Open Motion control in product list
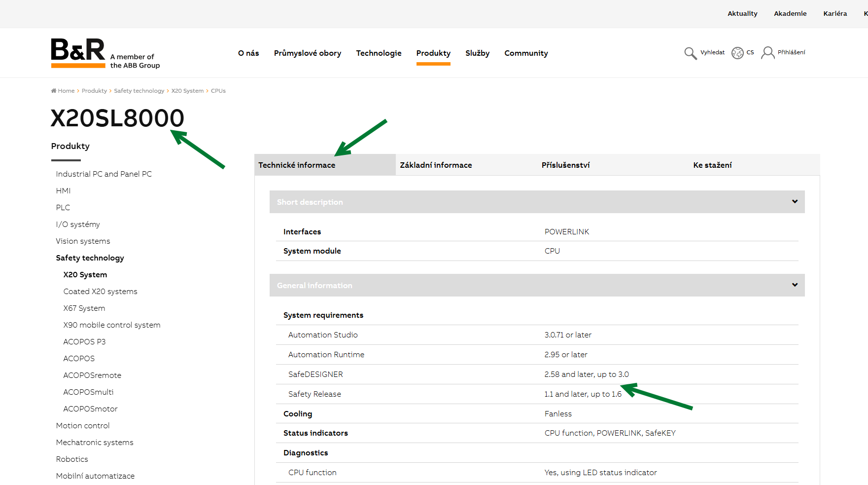The image size is (868, 485). pyautogui.click(x=83, y=426)
